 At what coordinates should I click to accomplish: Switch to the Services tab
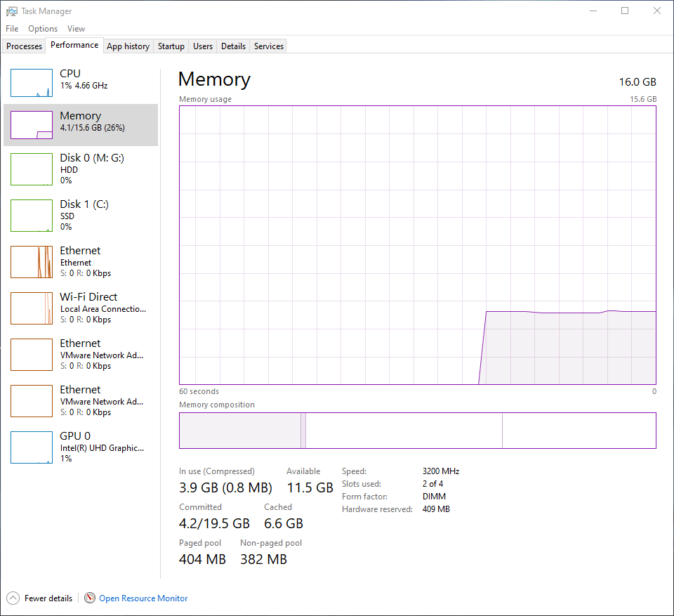click(269, 46)
